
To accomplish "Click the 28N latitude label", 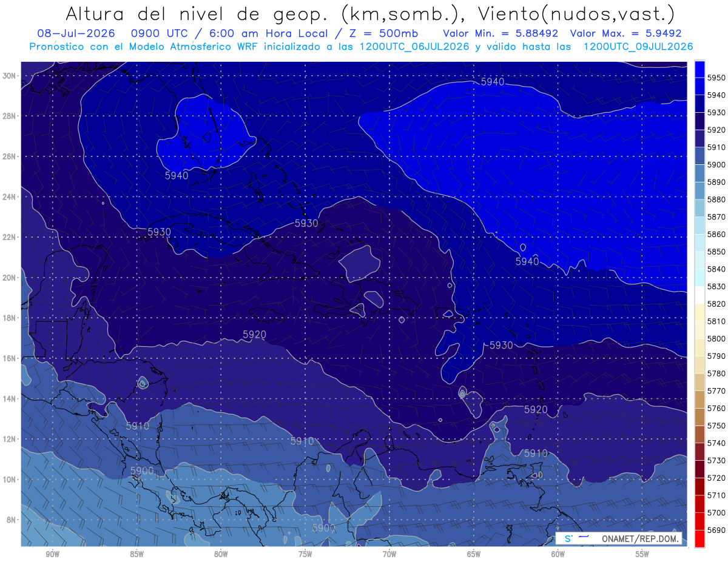I will pyautogui.click(x=10, y=116).
